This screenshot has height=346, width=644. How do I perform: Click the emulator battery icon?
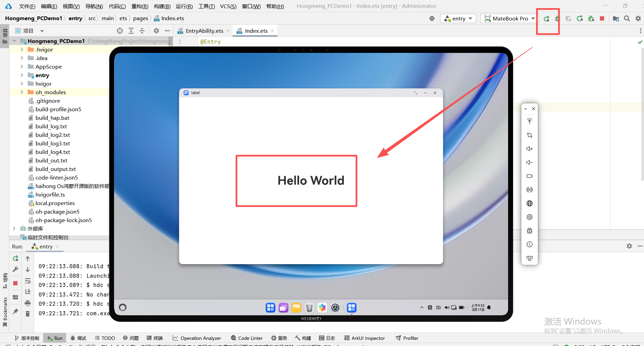coord(530,176)
